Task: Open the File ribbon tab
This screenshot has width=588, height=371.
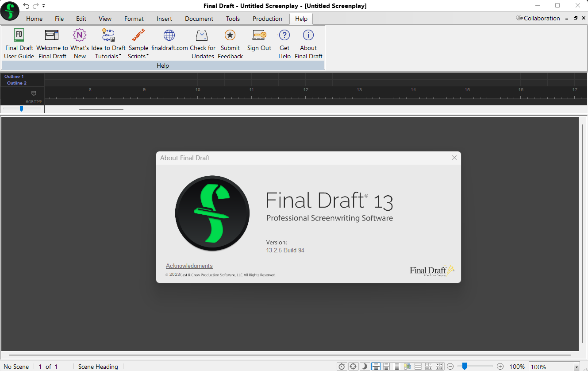Action: (59, 19)
